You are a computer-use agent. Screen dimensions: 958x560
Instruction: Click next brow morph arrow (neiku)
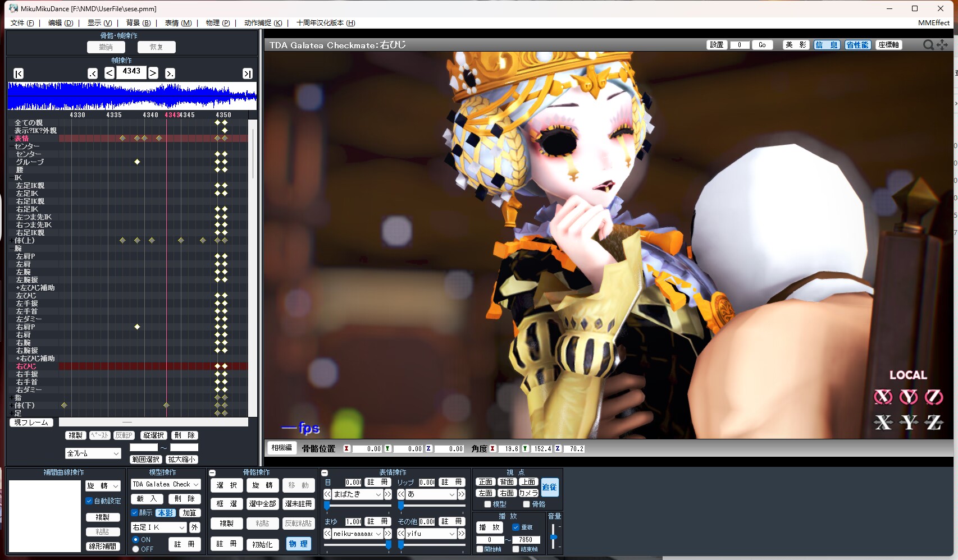(x=387, y=534)
